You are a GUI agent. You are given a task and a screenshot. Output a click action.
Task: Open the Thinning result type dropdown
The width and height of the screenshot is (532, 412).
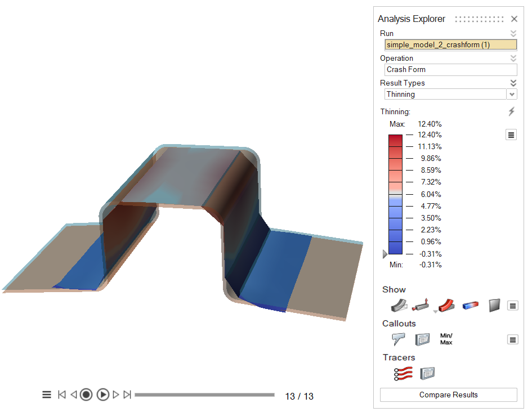[512, 95]
